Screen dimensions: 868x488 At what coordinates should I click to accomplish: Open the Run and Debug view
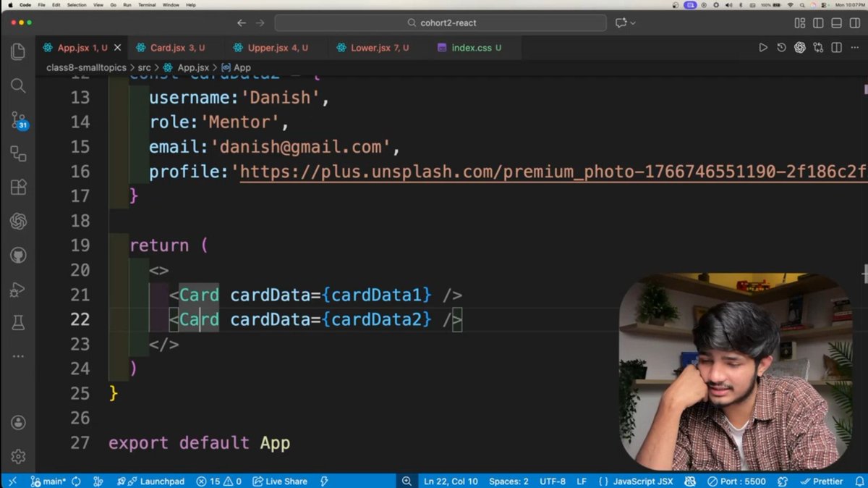click(x=18, y=290)
